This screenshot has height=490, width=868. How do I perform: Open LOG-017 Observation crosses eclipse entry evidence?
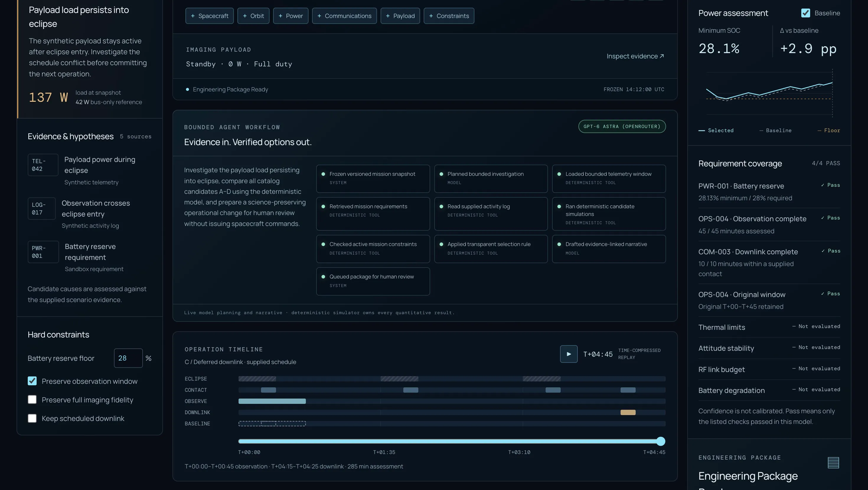[x=90, y=214]
